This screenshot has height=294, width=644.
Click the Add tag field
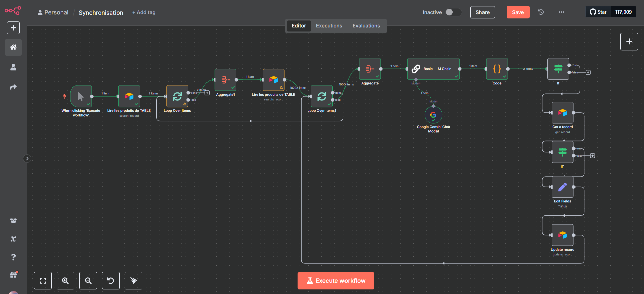(x=144, y=12)
